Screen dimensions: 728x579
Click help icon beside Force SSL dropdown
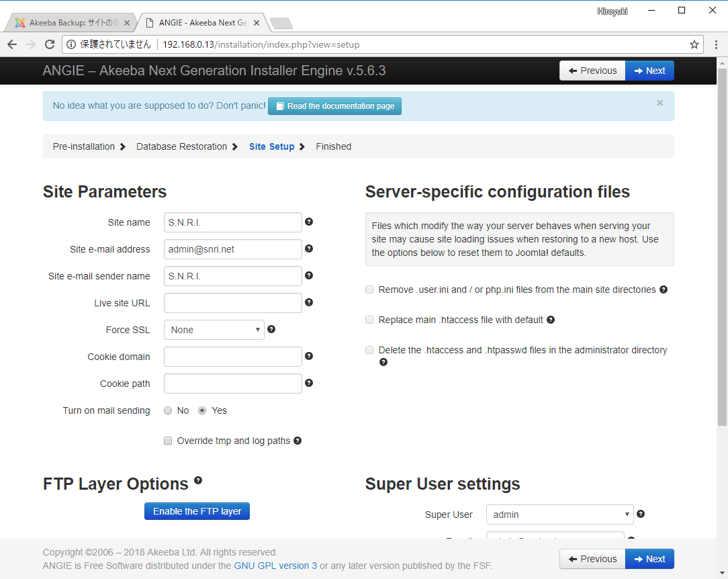271,330
